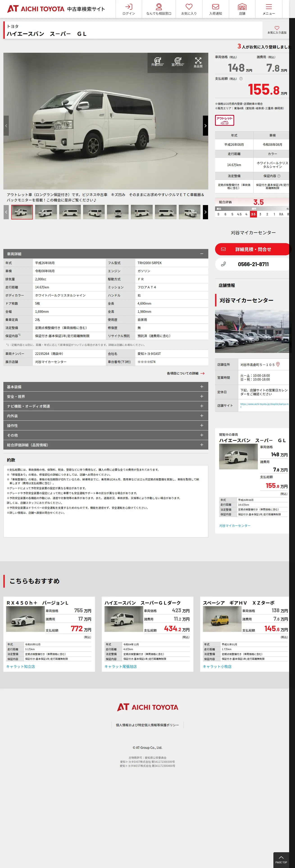Viewport: 295px width, 868px height.
Task: Open 各項目についての詳細 link
Action: (186, 373)
